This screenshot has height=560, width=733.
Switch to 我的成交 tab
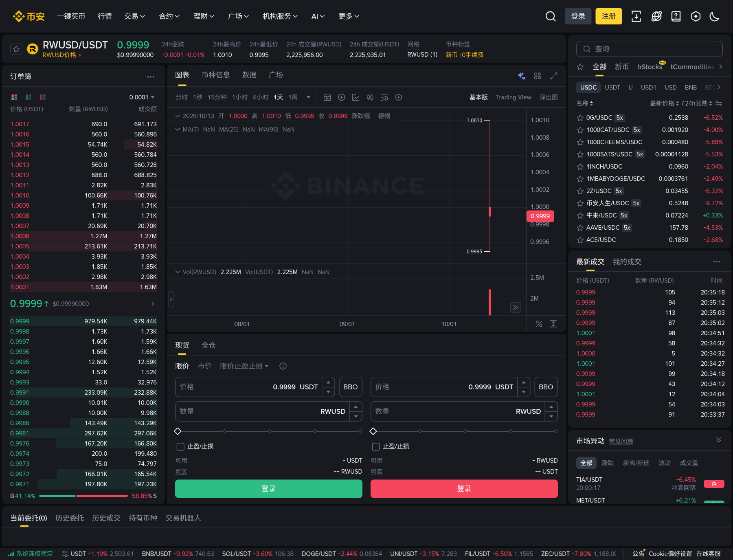pyautogui.click(x=627, y=262)
